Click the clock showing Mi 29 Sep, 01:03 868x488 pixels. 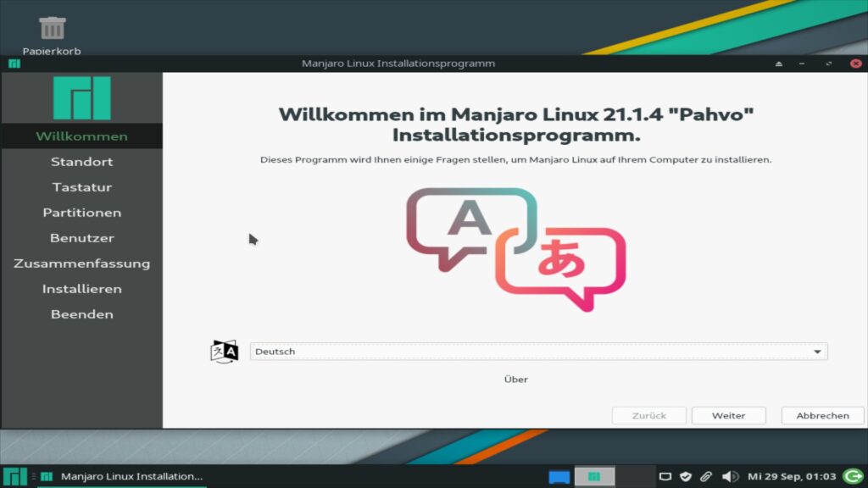tap(792, 476)
